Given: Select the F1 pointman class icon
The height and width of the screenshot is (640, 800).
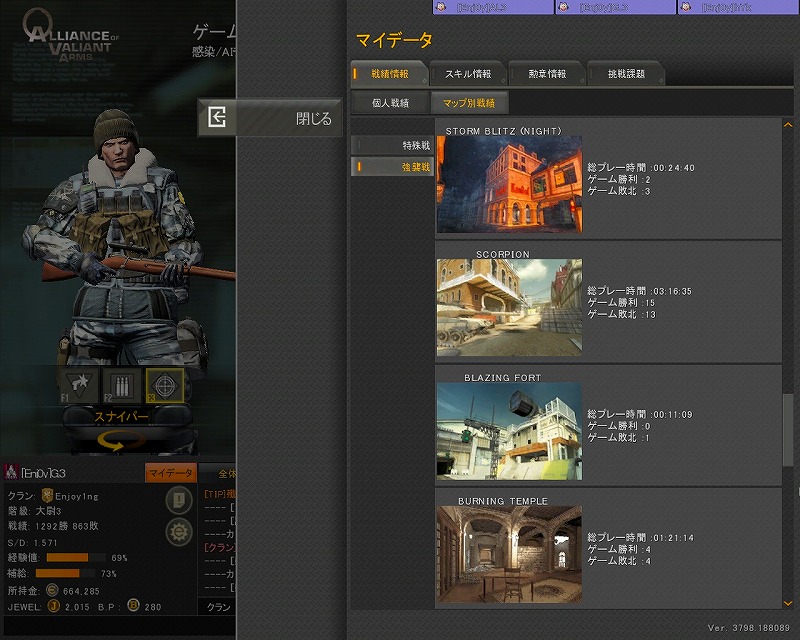Looking at the screenshot, I should [80, 385].
